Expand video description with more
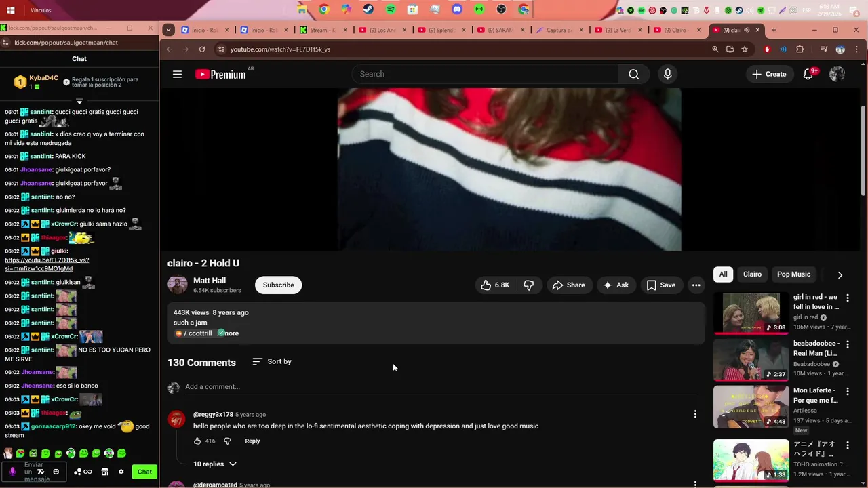Screen dimensions: 868x488 pos(230,333)
